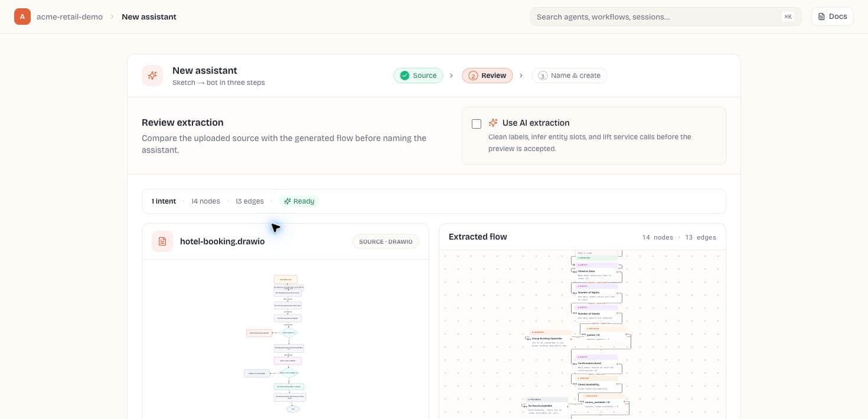Click chevron between Review and Name & create
868x419 pixels.
[521, 76]
